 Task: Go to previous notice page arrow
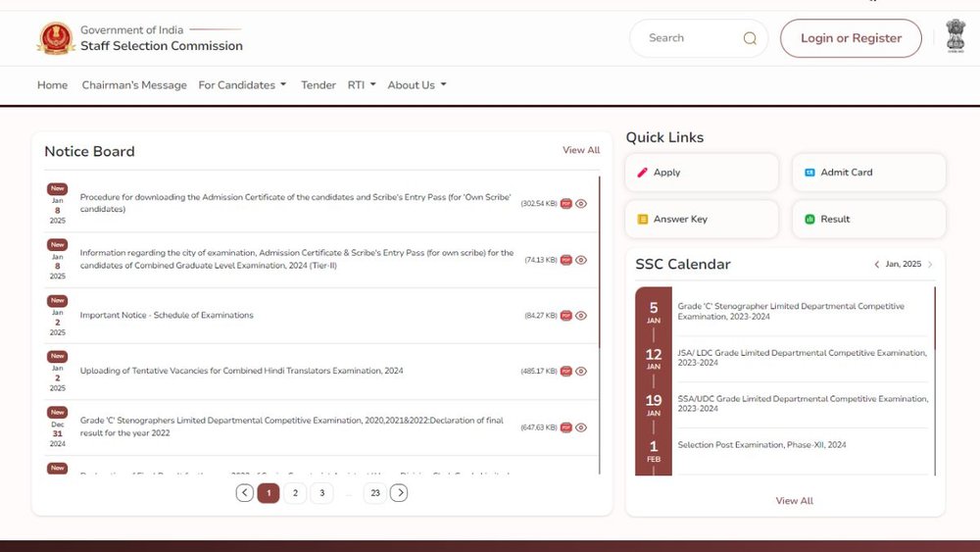click(x=245, y=493)
